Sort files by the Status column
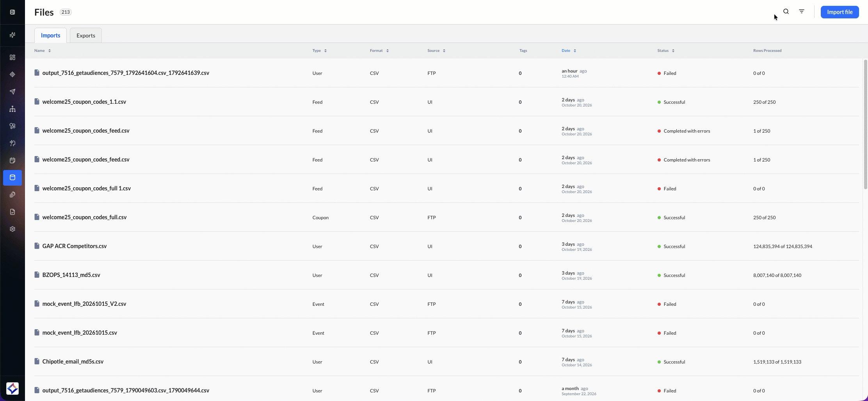 pos(666,51)
